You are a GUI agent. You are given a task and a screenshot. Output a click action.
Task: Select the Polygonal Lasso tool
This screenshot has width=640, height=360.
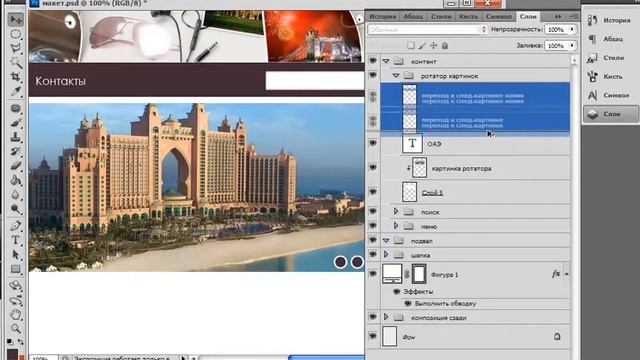click(16, 48)
